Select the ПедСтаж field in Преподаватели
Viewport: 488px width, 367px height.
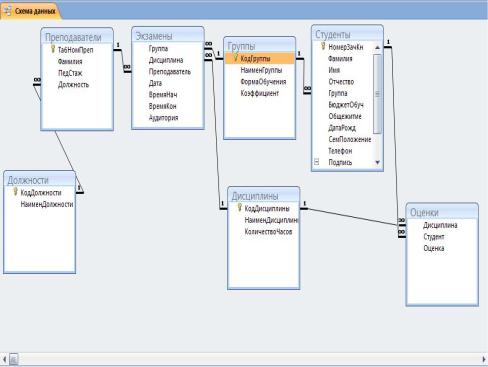[x=70, y=73]
